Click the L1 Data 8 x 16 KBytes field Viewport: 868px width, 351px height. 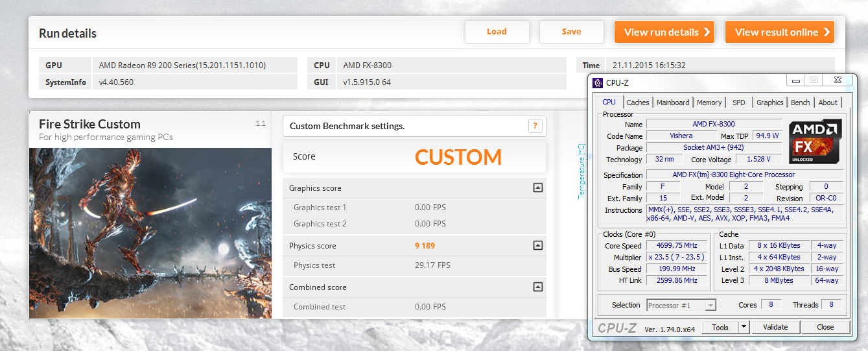click(779, 245)
